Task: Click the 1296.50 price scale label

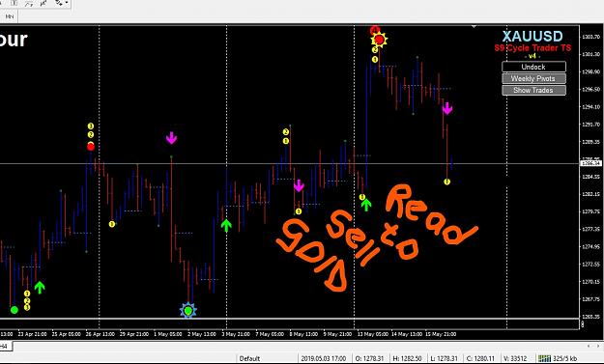Action: tap(590, 89)
